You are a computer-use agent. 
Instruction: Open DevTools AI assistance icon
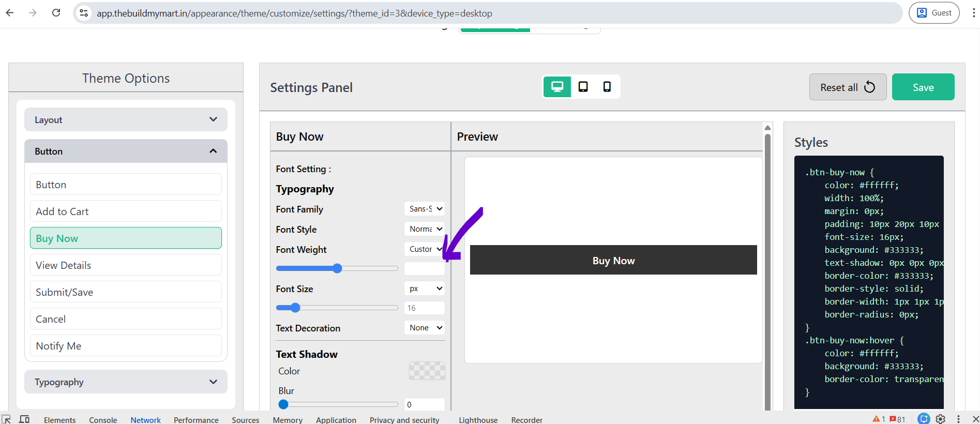coord(924,419)
